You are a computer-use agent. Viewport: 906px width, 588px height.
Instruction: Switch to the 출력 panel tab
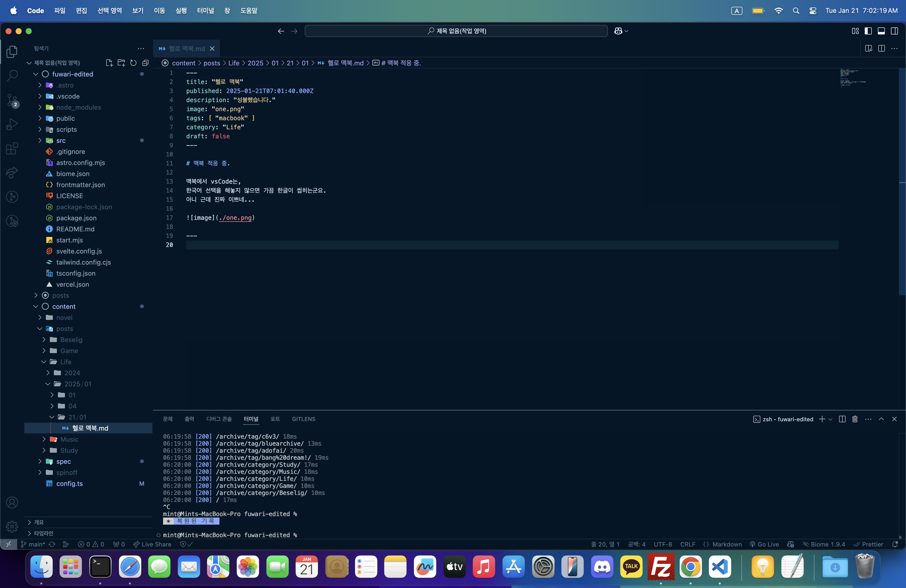190,419
